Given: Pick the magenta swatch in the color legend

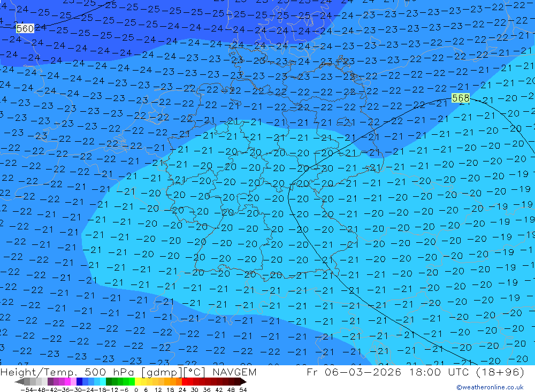Looking at the screenshot, I should click(x=67, y=382).
